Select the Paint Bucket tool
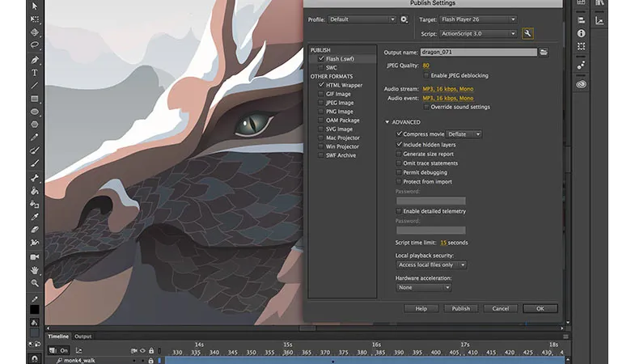This screenshot has width=635, height=364. pos(35,191)
